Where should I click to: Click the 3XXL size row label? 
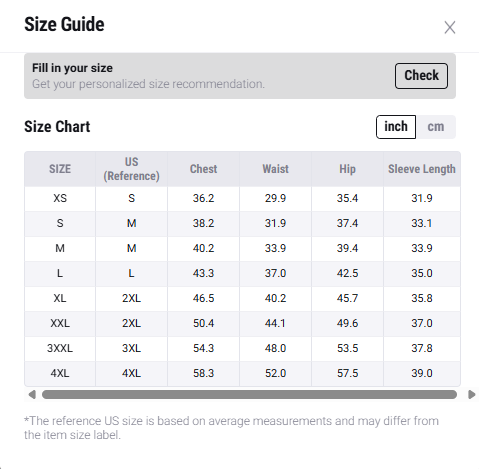[x=60, y=348]
